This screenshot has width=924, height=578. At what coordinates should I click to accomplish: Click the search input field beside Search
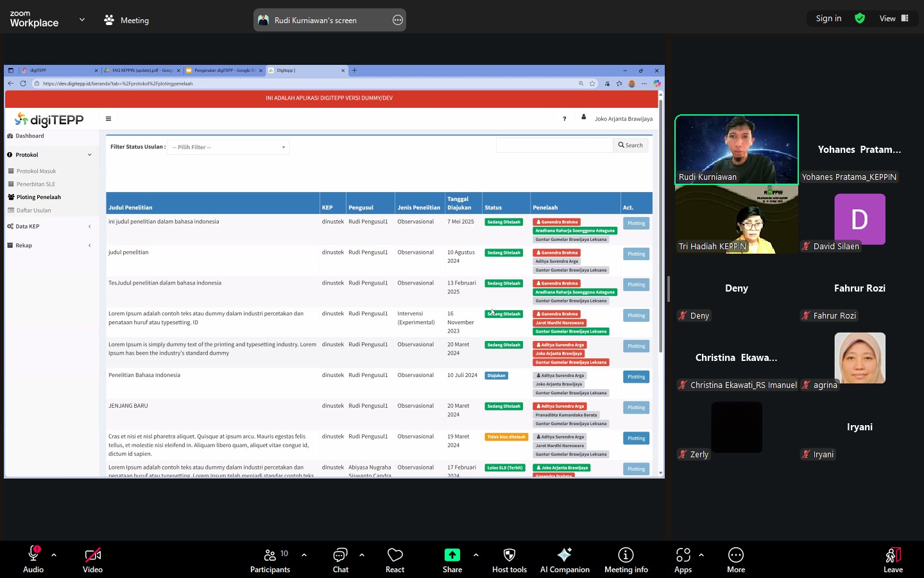pyautogui.click(x=554, y=146)
